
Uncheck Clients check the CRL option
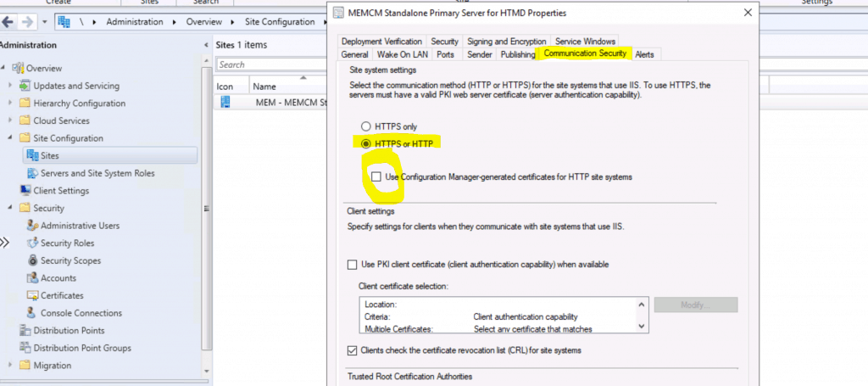pyautogui.click(x=352, y=350)
